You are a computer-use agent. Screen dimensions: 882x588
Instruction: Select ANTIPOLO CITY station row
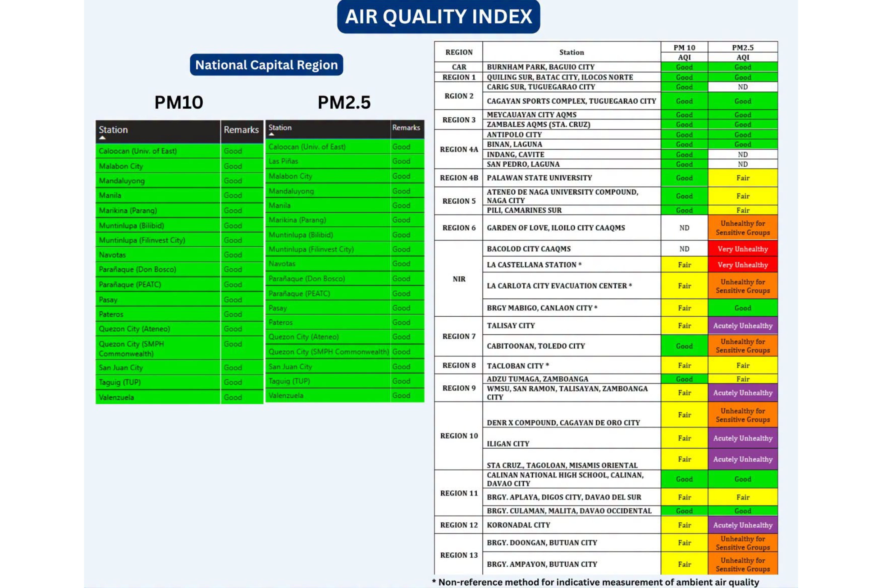572,135
